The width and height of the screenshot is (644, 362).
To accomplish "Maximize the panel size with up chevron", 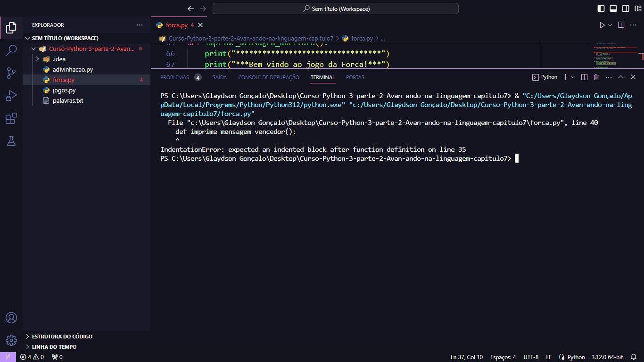I will coord(621,77).
